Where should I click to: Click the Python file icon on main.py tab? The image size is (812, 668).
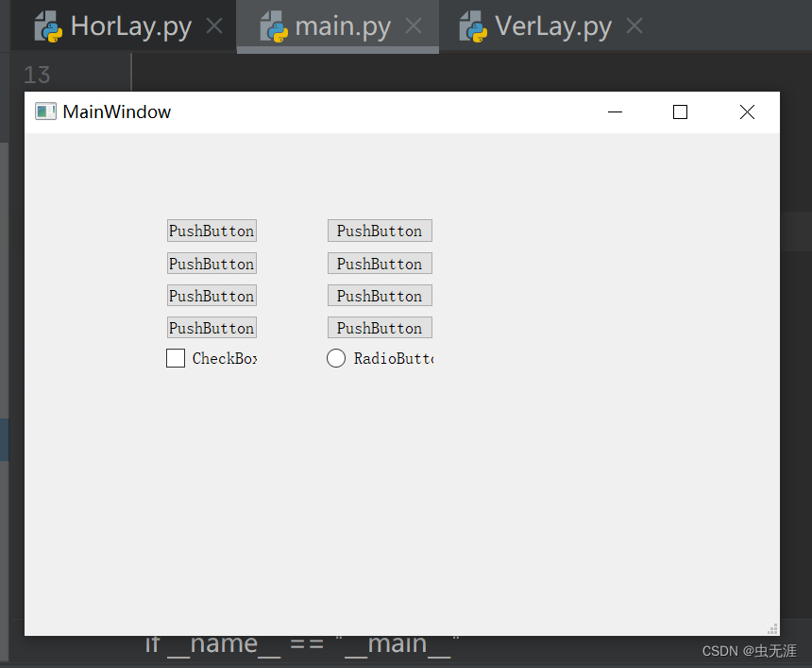pos(274,26)
